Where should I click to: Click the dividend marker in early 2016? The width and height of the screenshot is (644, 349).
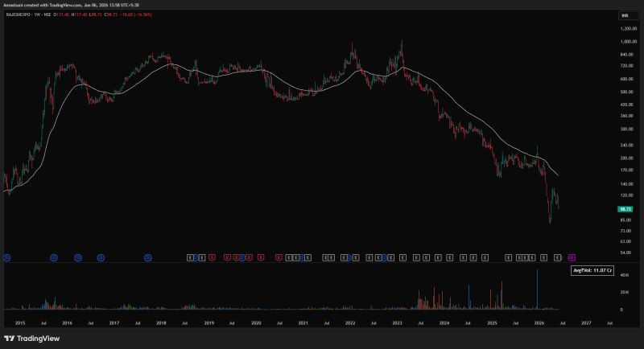(78, 257)
